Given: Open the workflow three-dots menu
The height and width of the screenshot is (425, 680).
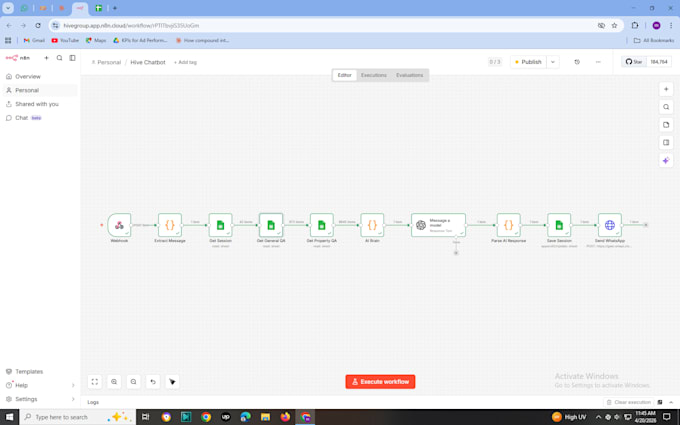Looking at the screenshot, I should [x=598, y=62].
